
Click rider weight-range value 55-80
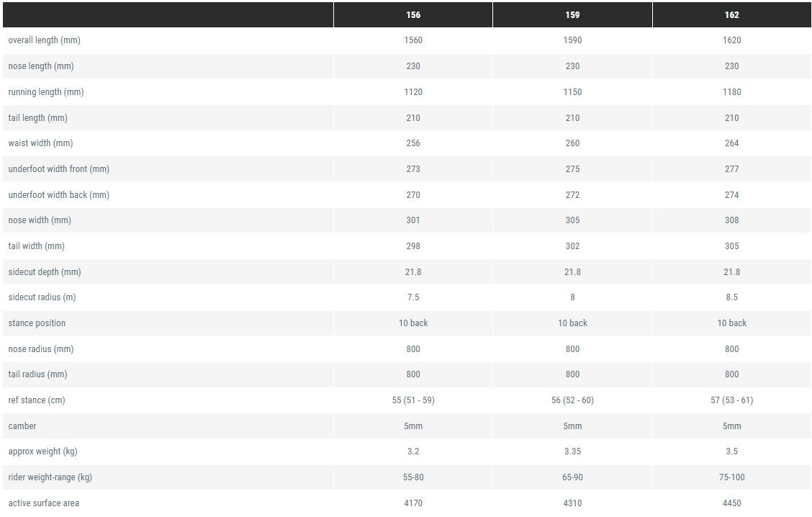(x=412, y=477)
